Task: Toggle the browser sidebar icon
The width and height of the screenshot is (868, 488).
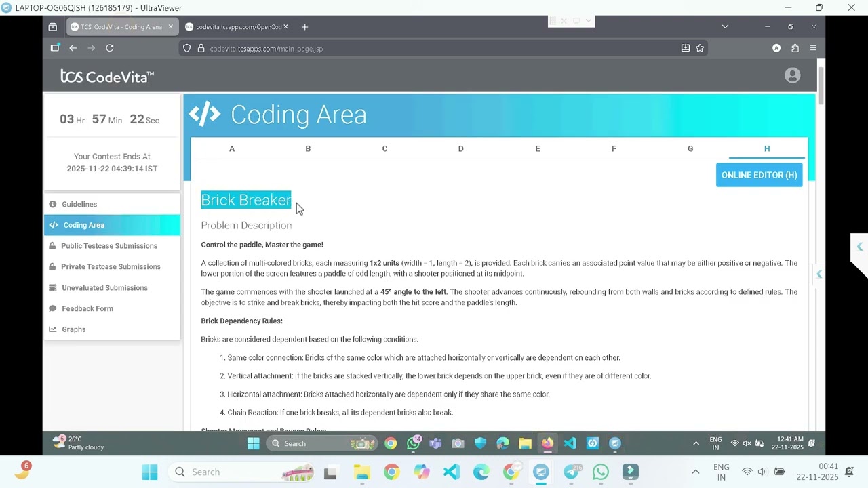Action: pos(55,48)
